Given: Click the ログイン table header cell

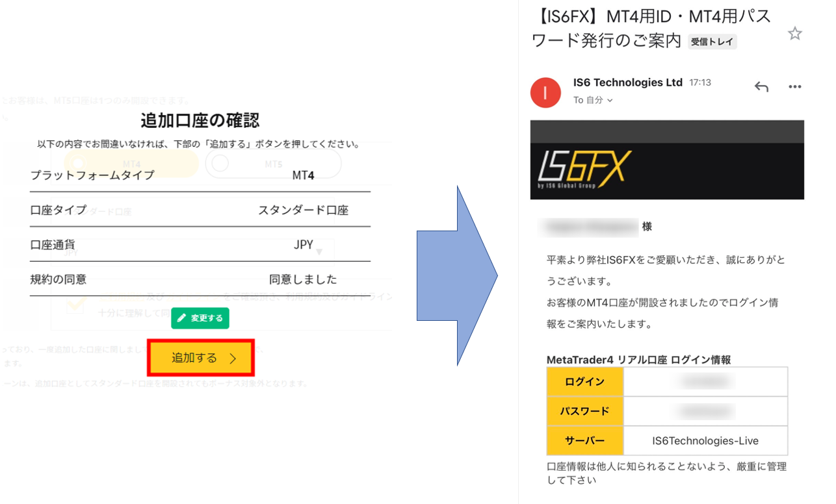Looking at the screenshot, I should [x=585, y=382].
